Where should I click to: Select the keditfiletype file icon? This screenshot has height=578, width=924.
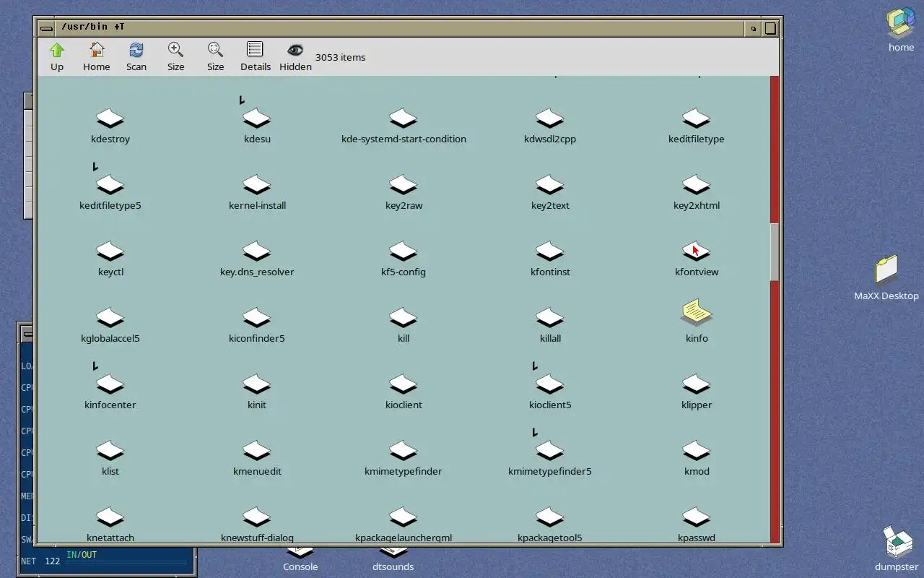point(697,118)
